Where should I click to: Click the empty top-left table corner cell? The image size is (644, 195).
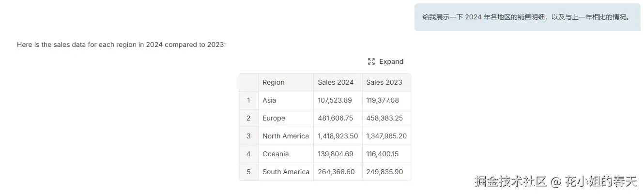[249, 82]
